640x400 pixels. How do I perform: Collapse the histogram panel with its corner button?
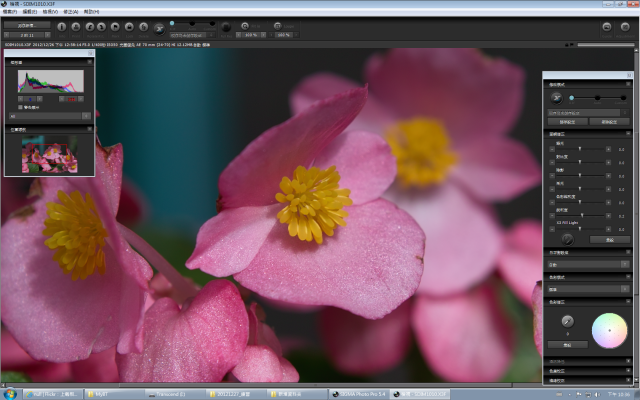tap(89, 62)
